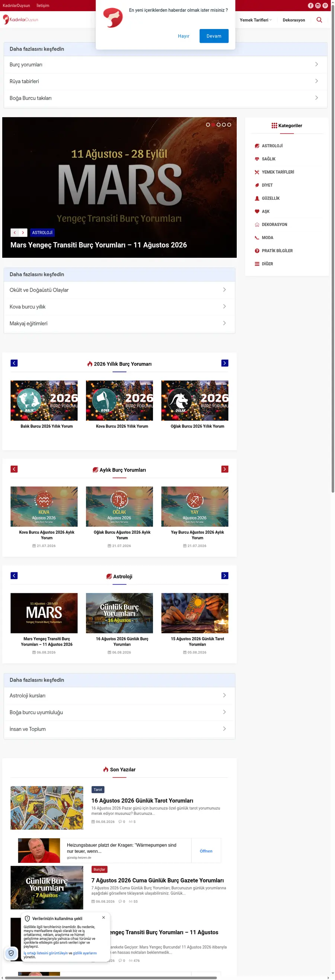Screen dimensions: 335x980
Task: Open Oğlak Burcu 2026 Yıllık thumbnail
Action: coord(195,400)
